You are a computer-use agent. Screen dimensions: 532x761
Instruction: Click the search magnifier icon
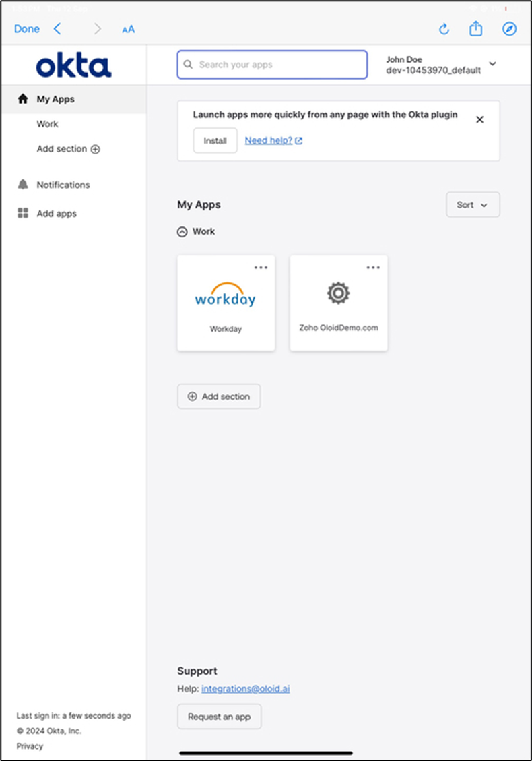[188, 65]
